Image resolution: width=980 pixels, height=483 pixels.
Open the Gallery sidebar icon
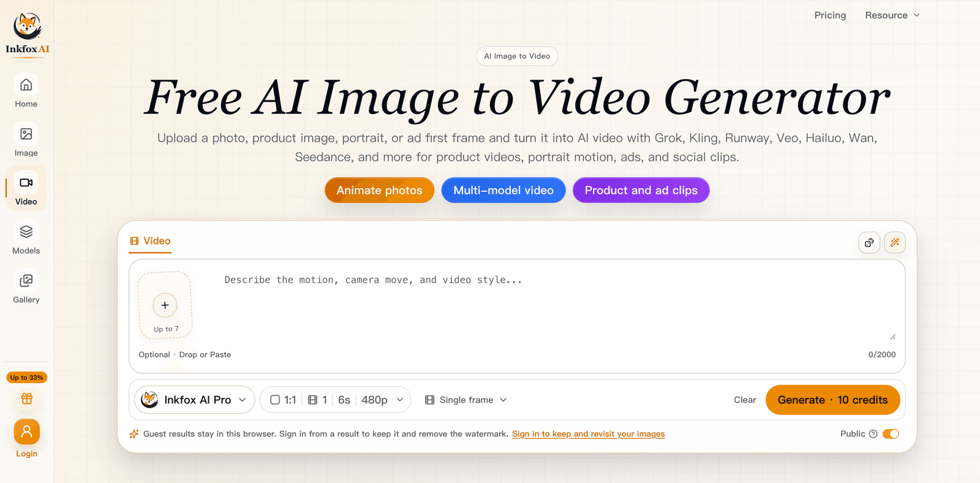[x=26, y=281]
